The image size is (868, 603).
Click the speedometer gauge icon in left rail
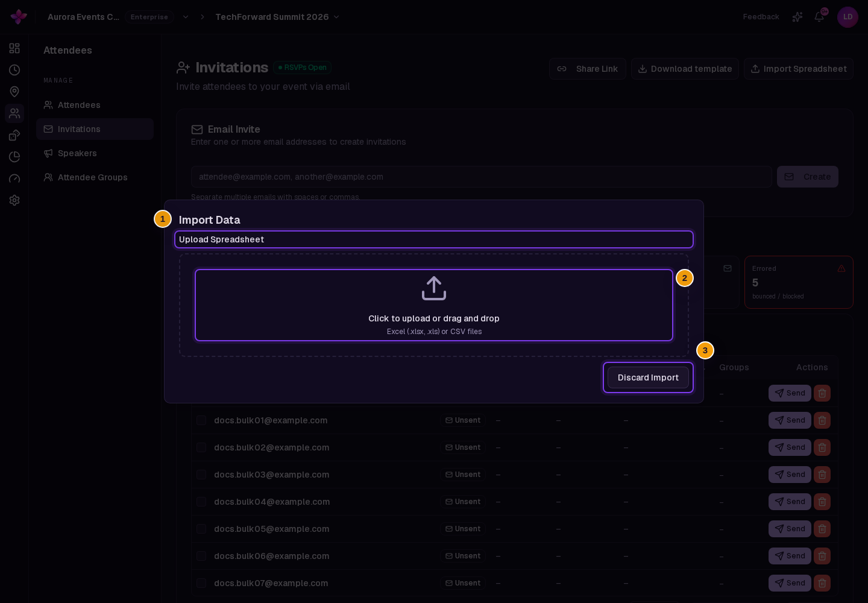coord(14,178)
